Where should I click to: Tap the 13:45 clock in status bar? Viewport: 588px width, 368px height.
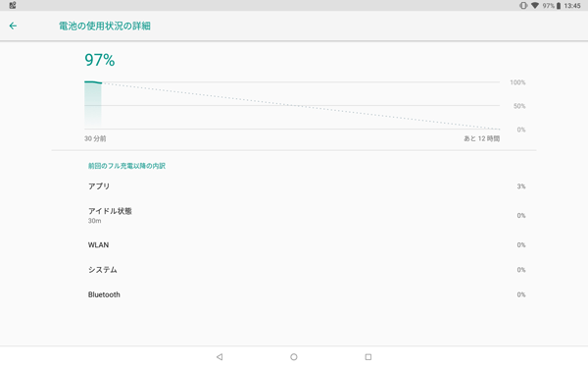point(572,6)
